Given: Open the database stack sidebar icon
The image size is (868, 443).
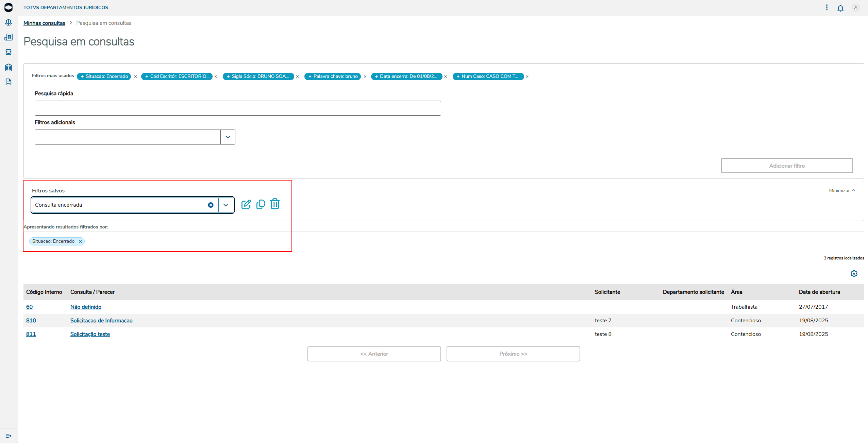Looking at the screenshot, I should point(9,52).
